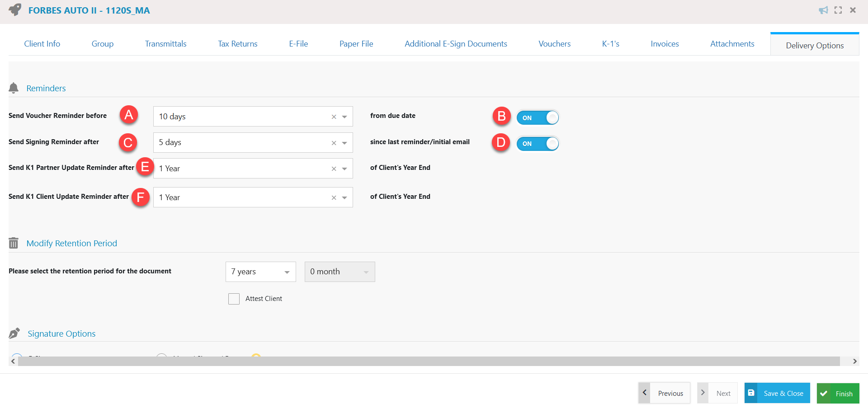This screenshot has height=413, width=868.
Task: Toggle off the voucher reminder from due date switch
Action: coord(538,117)
